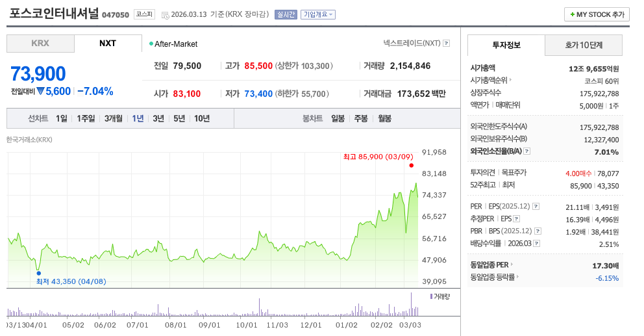Click the 전일 value 79,500
Image resolution: width=644 pixels, height=336 pixels.
(x=187, y=66)
